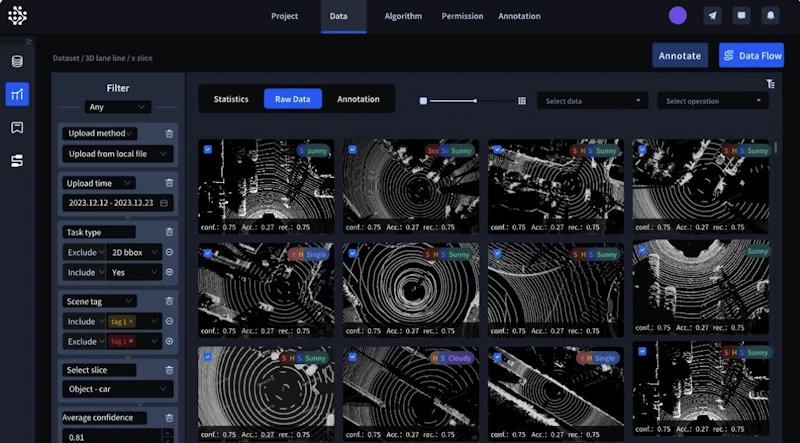This screenshot has height=443, width=800.
Task: Increase average confidence with stepper arrow
Action: tap(168, 433)
